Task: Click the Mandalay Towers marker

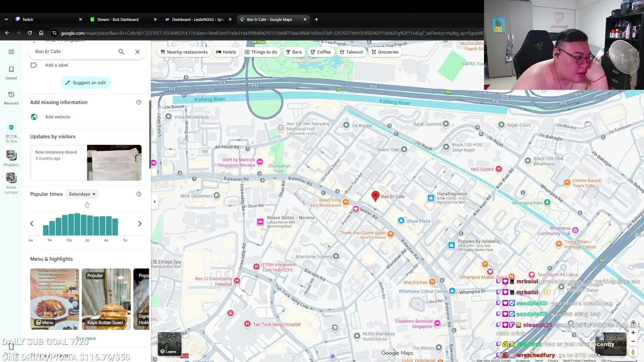Action: click(x=336, y=256)
